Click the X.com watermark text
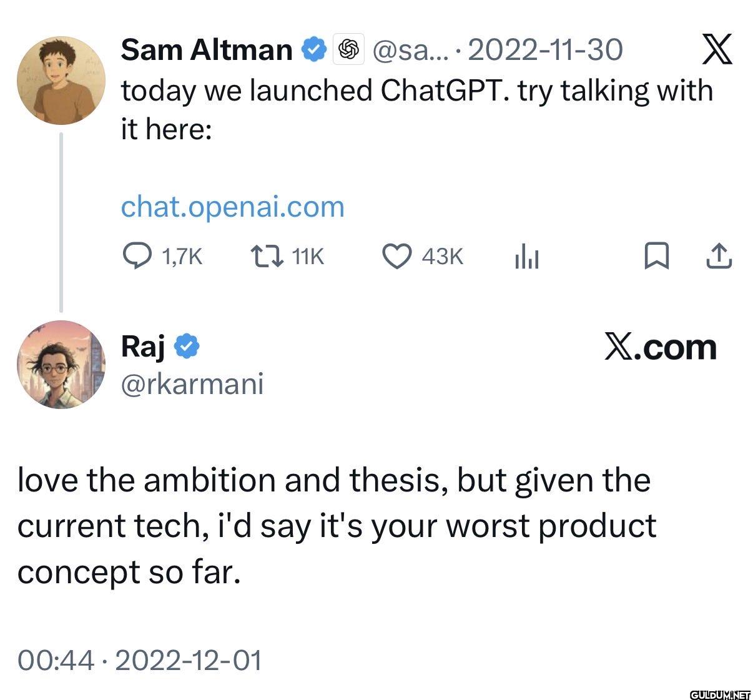The height and width of the screenshot is (700, 753). (661, 347)
